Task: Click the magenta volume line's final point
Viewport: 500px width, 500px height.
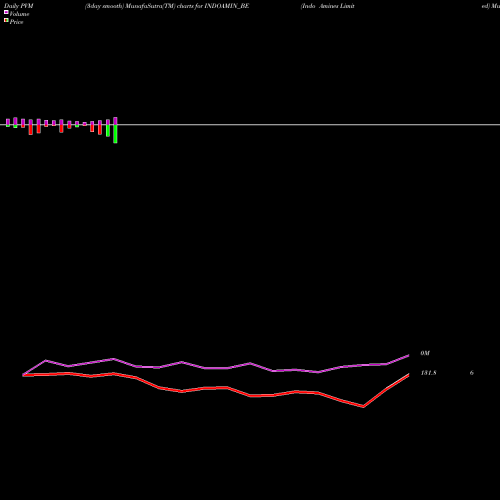Action: (409, 356)
